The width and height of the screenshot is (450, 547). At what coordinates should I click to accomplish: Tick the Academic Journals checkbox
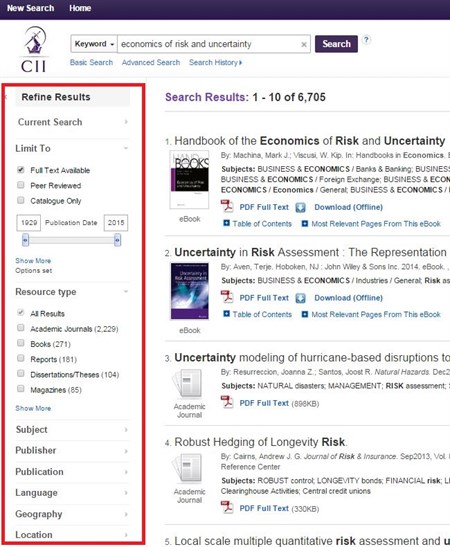21,328
